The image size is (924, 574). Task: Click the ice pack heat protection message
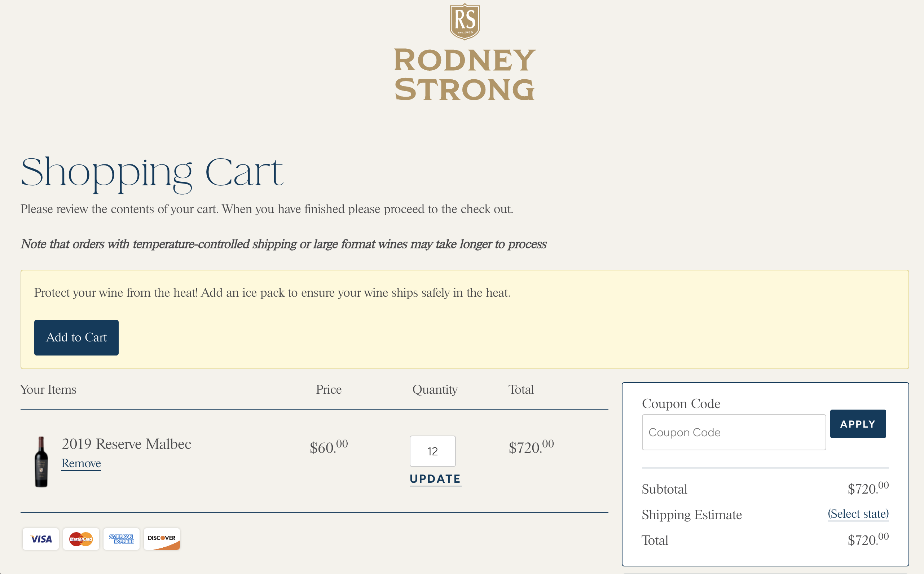pos(272,293)
